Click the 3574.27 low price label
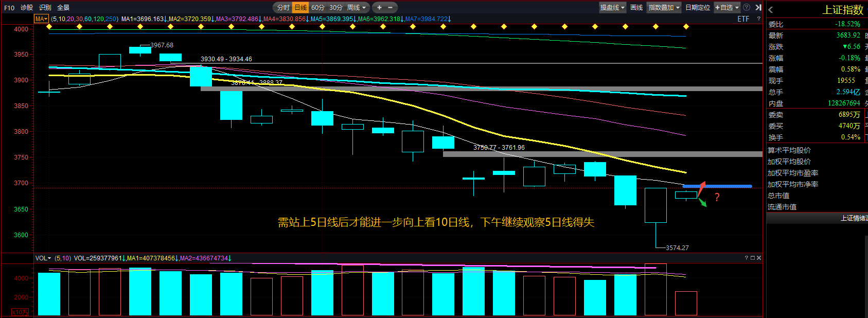Screen dimensions: 868x318 (x=677, y=248)
